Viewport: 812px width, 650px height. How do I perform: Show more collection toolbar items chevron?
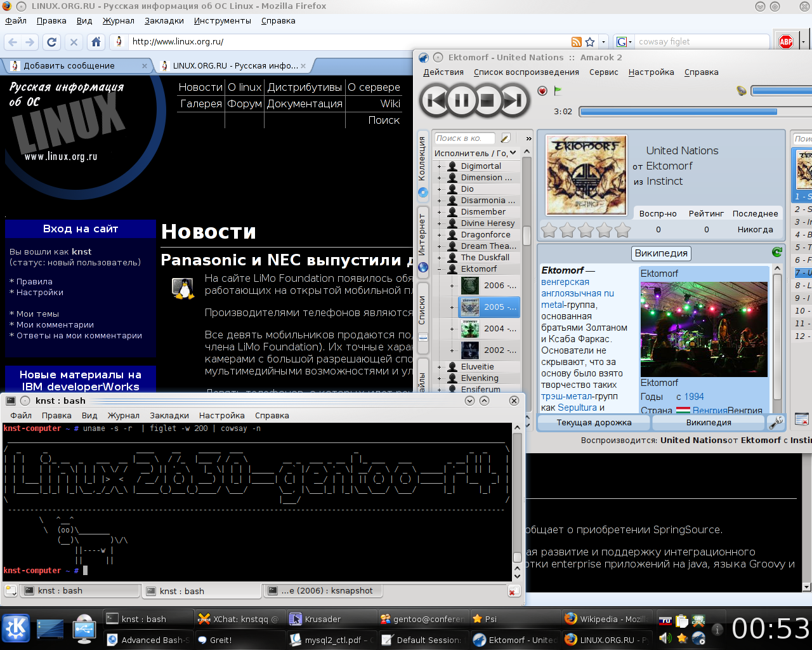[528, 138]
